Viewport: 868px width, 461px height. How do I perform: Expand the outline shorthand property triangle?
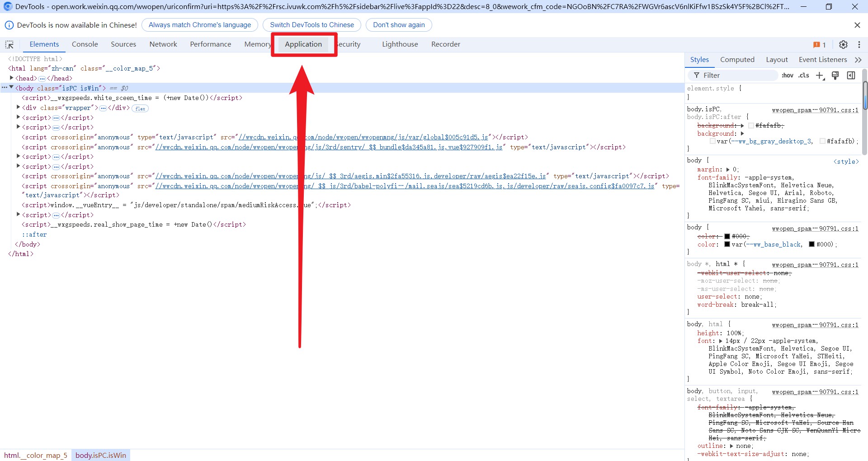point(732,446)
